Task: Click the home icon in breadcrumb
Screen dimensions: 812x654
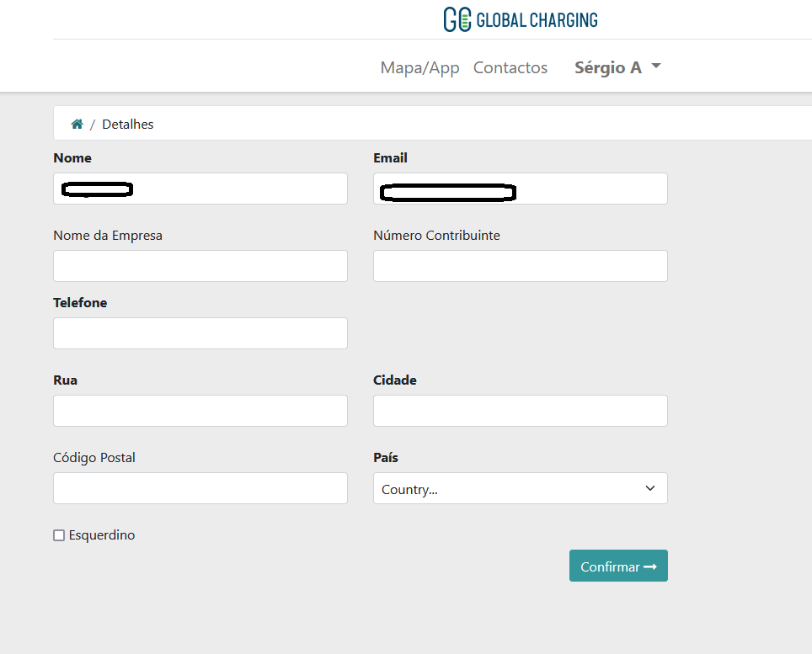Action: [x=77, y=124]
